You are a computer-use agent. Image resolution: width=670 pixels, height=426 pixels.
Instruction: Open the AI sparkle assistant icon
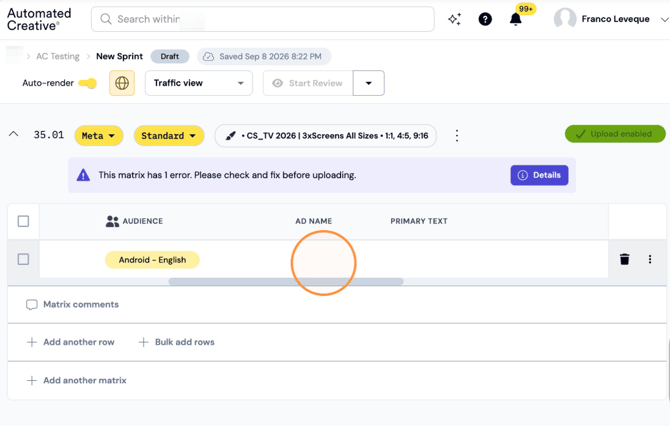[x=454, y=19]
